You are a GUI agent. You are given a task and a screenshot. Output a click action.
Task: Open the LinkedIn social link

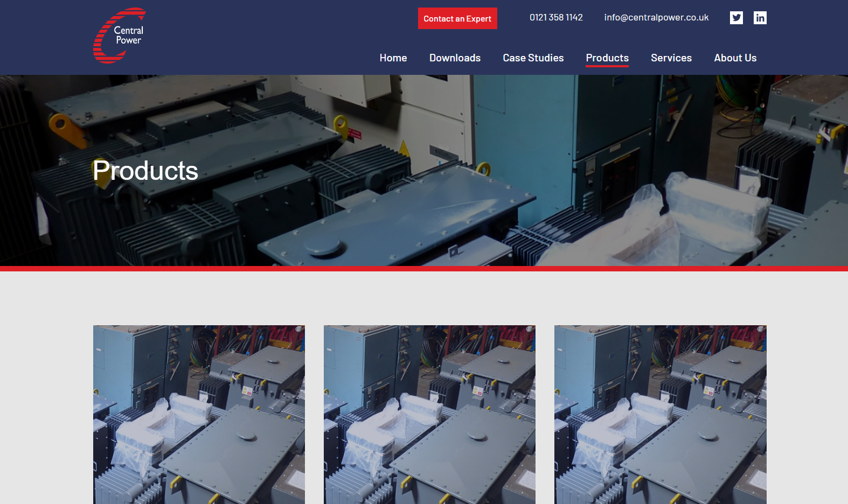[x=760, y=18]
